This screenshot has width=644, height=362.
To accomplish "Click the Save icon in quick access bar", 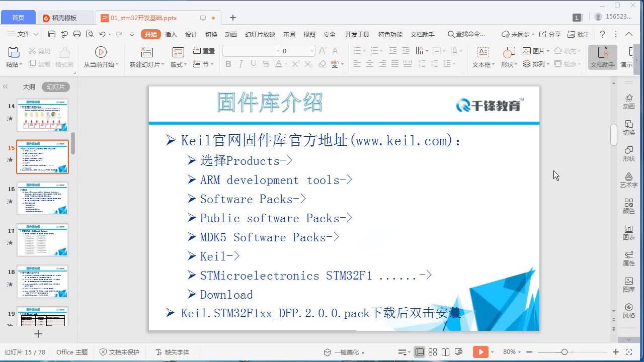I will click(x=52, y=34).
